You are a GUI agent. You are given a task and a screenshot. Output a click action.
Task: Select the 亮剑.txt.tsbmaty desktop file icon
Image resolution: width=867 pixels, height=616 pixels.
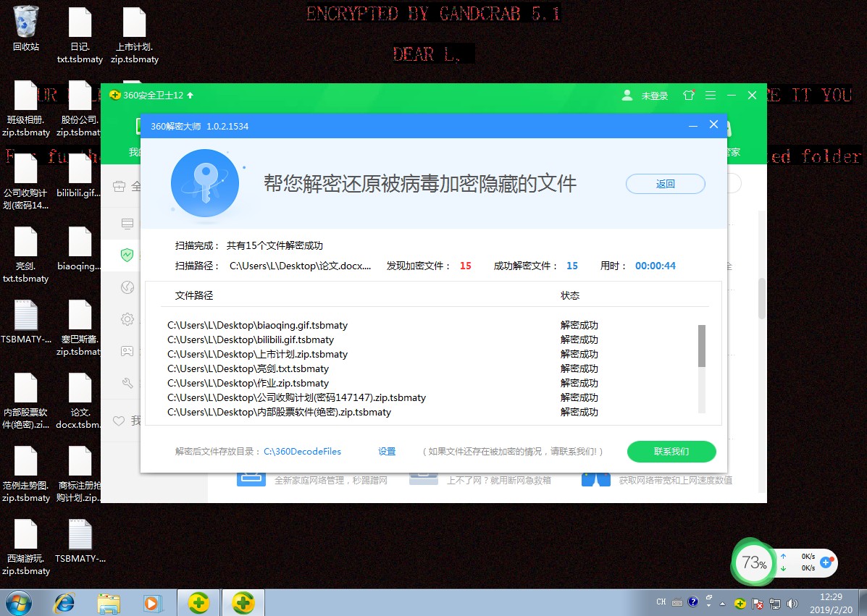(25, 255)
